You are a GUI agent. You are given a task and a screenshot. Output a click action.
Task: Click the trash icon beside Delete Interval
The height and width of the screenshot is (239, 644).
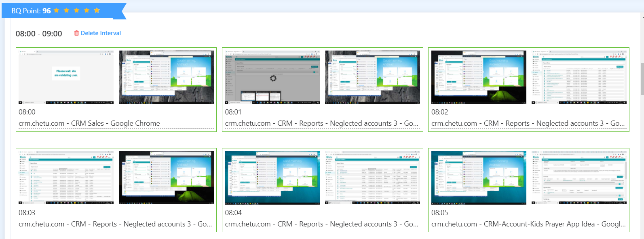coord(76,33)
